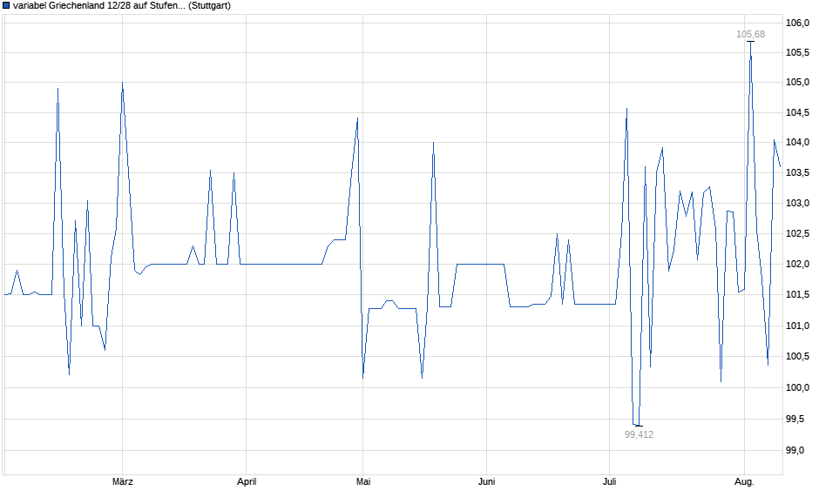Click the 101,0 price axis label
The image size is (819, 504).
click(x=797, y=326)
